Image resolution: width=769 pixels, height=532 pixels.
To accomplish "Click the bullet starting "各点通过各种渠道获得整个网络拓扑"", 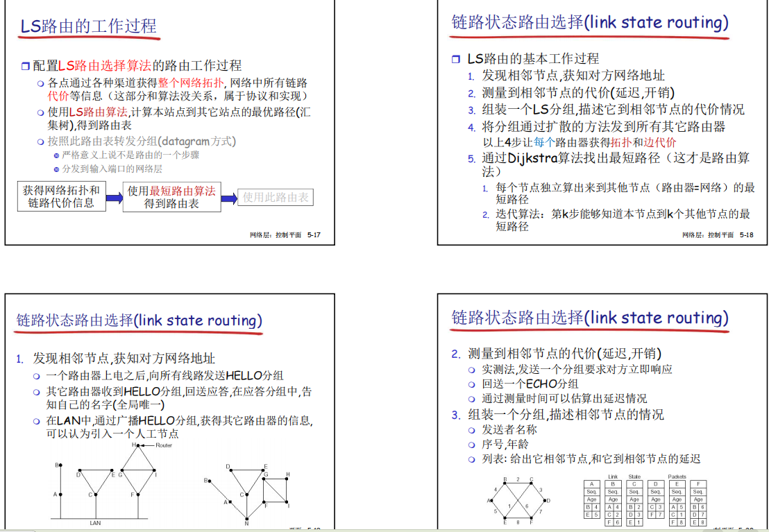I will (x=178, y=89).
